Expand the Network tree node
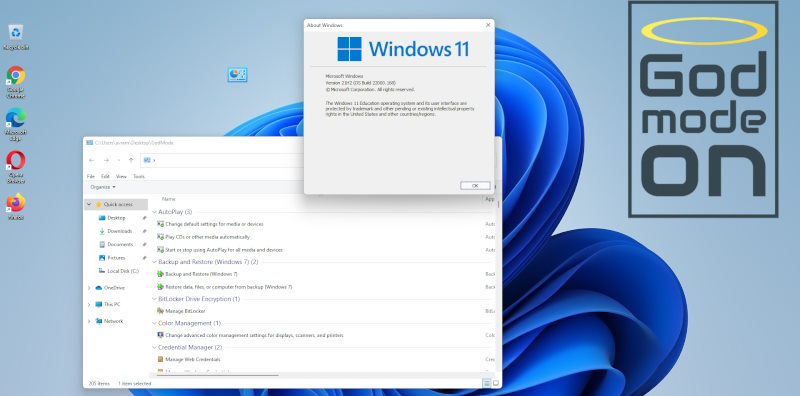This screenshot has width=800, height=396. click(x=89, y=321)
